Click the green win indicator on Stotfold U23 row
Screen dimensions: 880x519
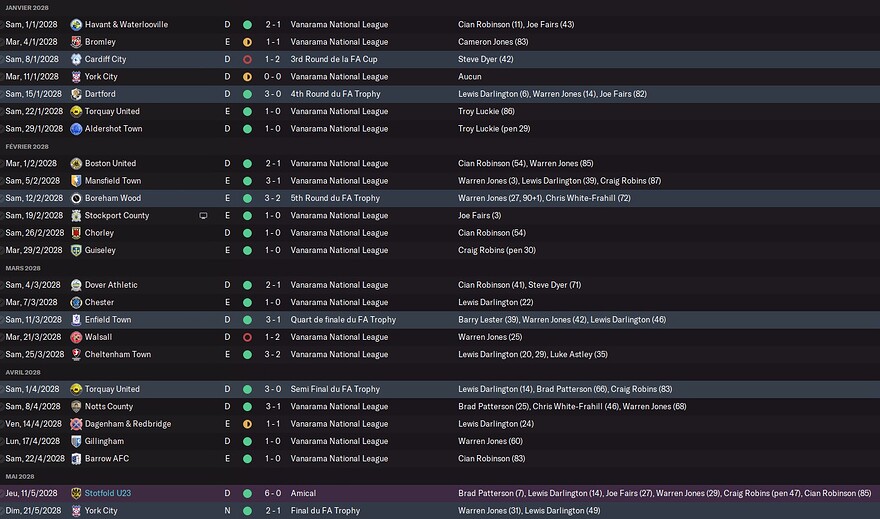click(247, 494)
